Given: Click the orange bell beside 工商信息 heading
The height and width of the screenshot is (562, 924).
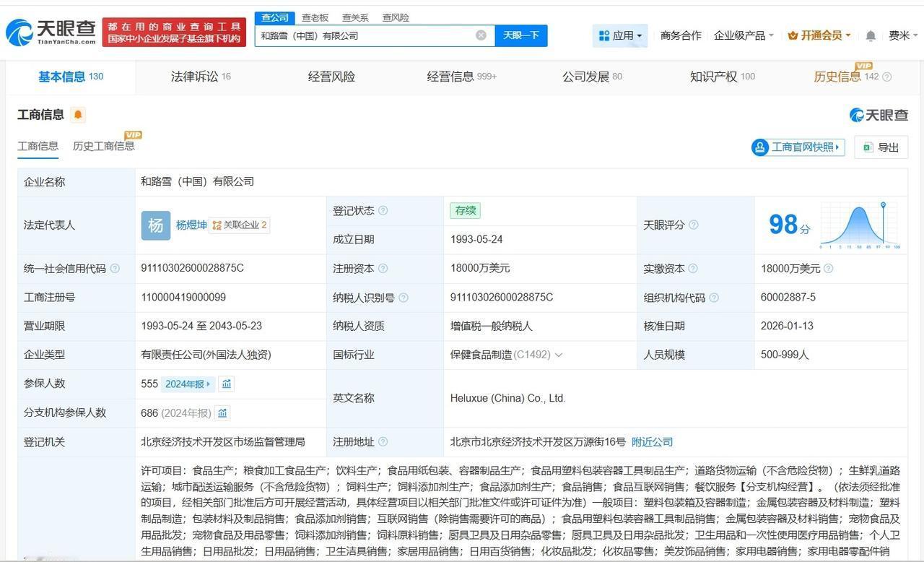Looking at the screenshot, I should 78,115.
